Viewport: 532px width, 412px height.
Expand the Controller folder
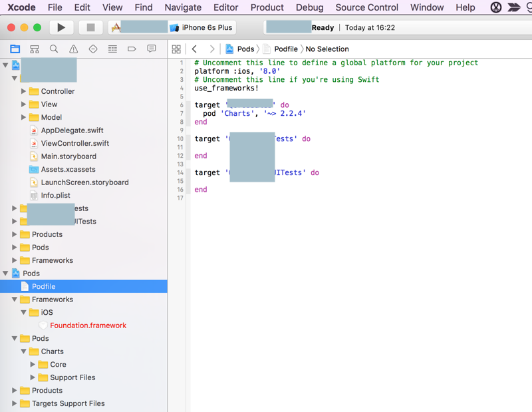[23, 91]
